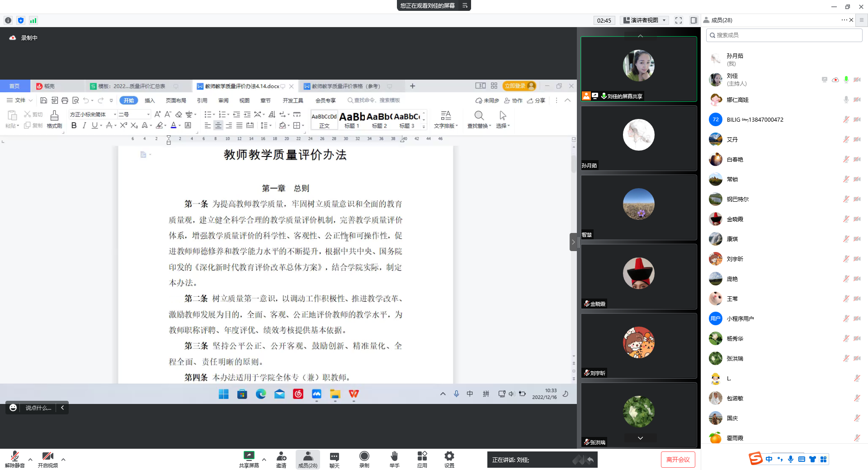Screen dimensions: 868x470
Task: Toggle camera icon for 杨秀华
Action: pyautogui.click(x=857, y=338)
